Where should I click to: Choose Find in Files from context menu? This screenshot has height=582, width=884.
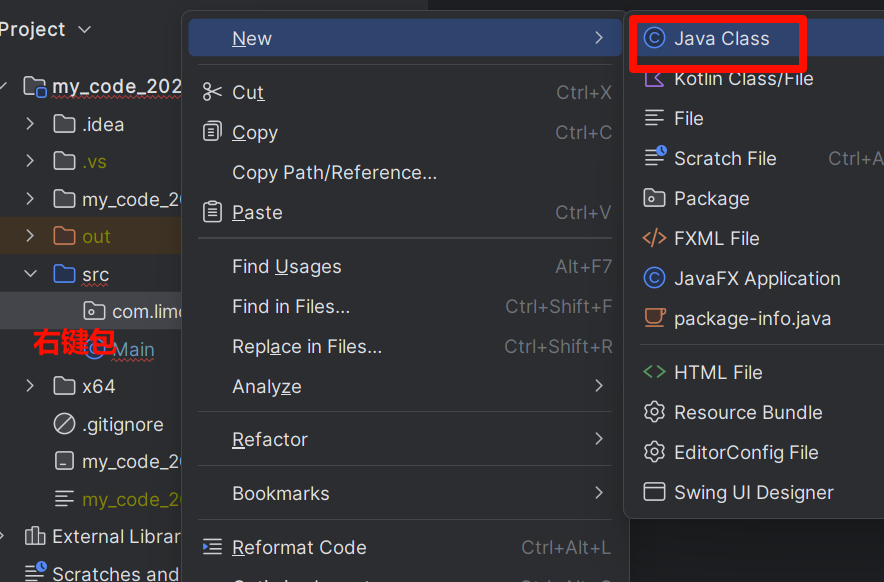[291, 307]
